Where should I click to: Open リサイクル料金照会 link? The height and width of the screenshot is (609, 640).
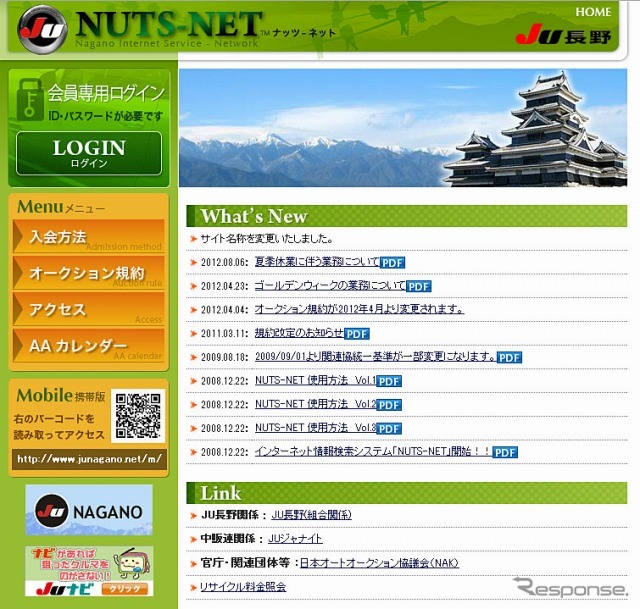pyautogui.click(x=243, y=587)
